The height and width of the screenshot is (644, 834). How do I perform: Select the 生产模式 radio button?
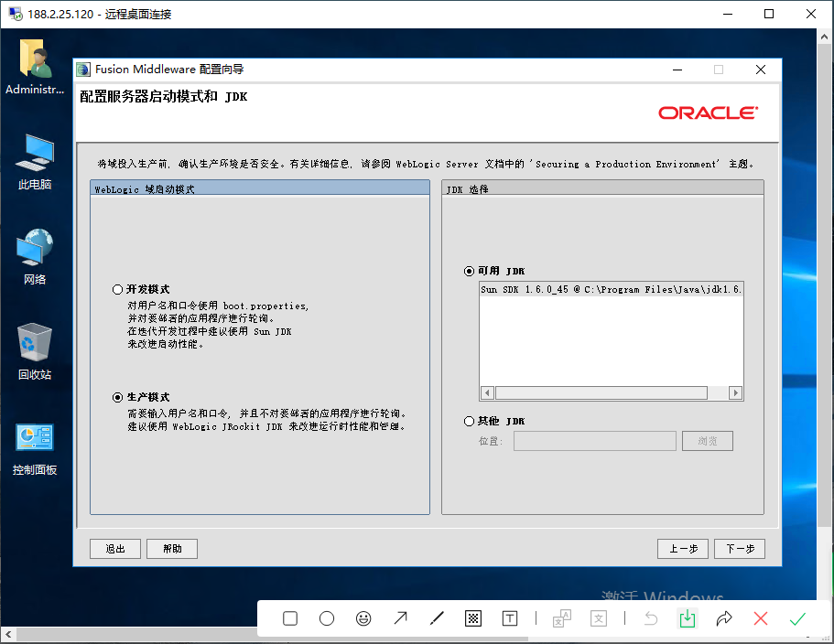coord(117,397)
